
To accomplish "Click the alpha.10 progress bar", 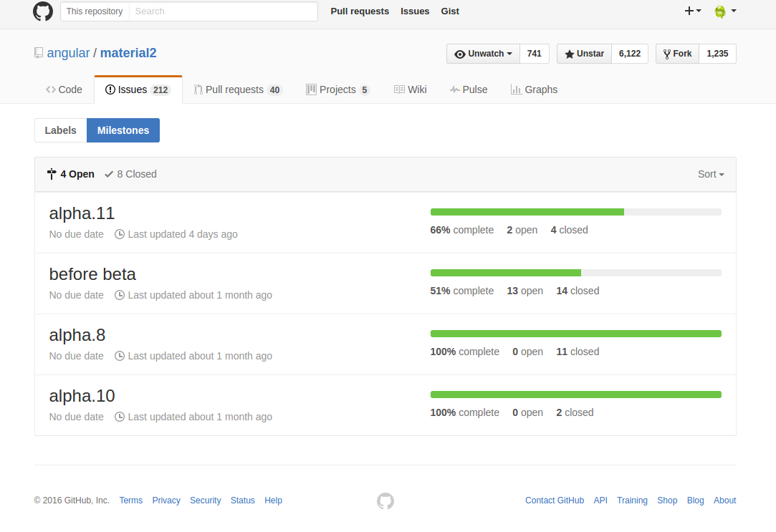I will click(x=576, y=395).
